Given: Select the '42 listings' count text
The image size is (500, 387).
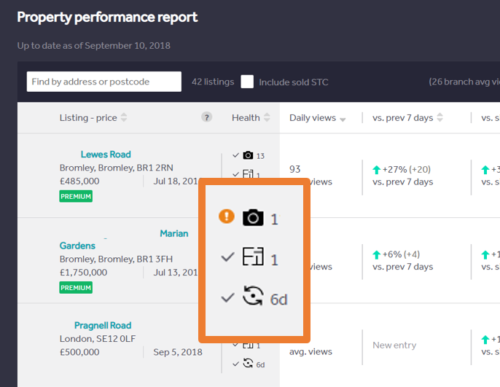Looking at the screenshot, I should (x=213, y=82).
